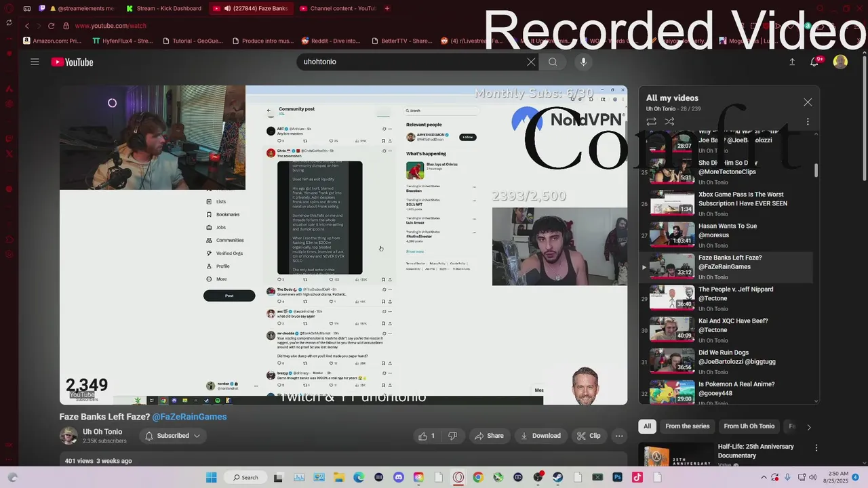Create a Clip of the video
Viewport: 868px width, 488px height.
[589, 436]
